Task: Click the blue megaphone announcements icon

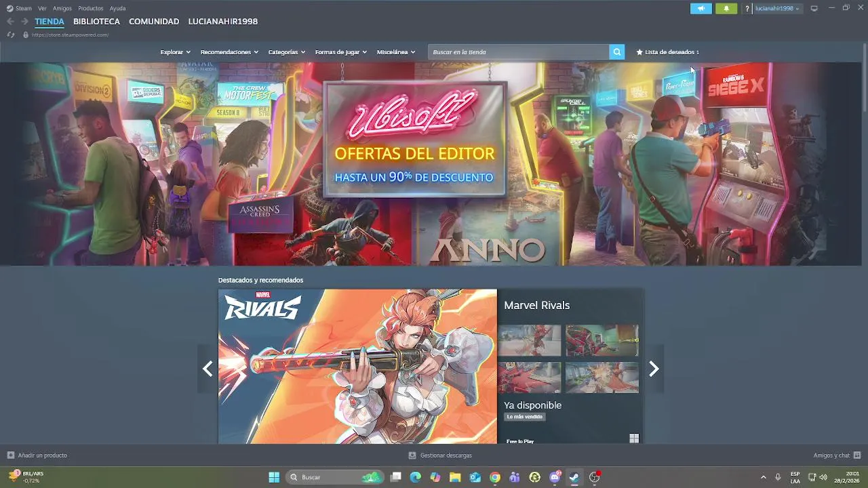Action: pos(701,9)
